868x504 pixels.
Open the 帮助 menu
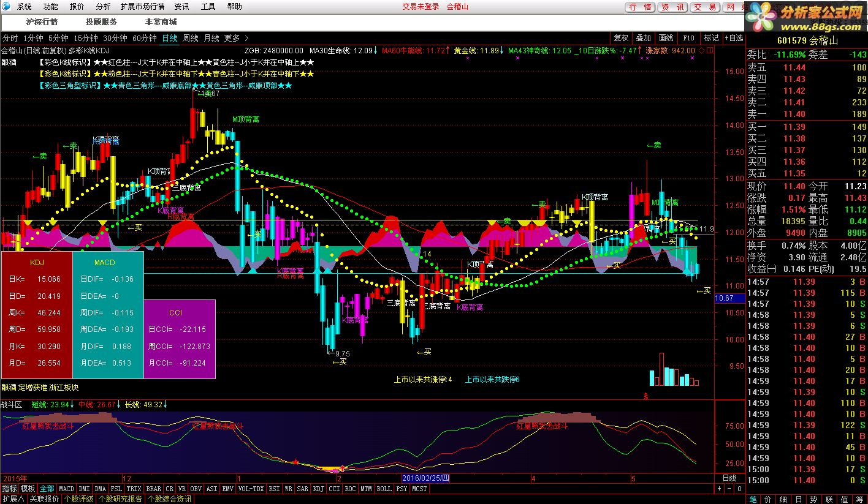(234, 7)
